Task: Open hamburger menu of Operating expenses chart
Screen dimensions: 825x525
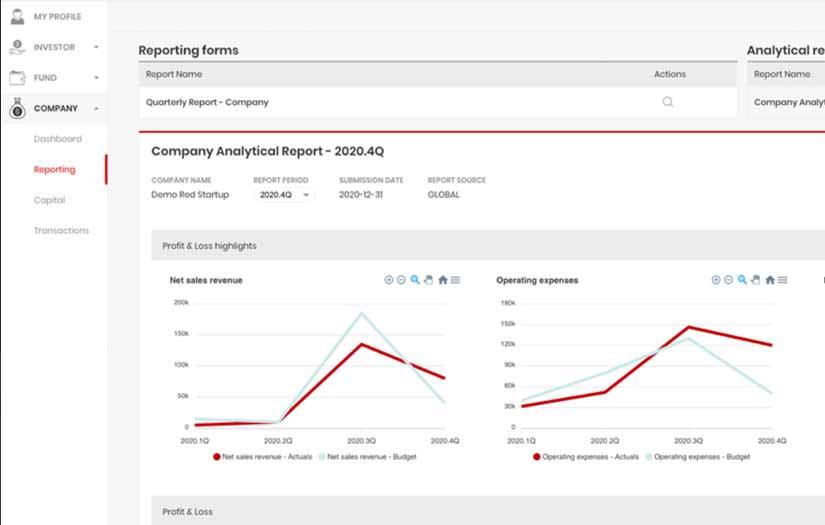Action: 783,280
